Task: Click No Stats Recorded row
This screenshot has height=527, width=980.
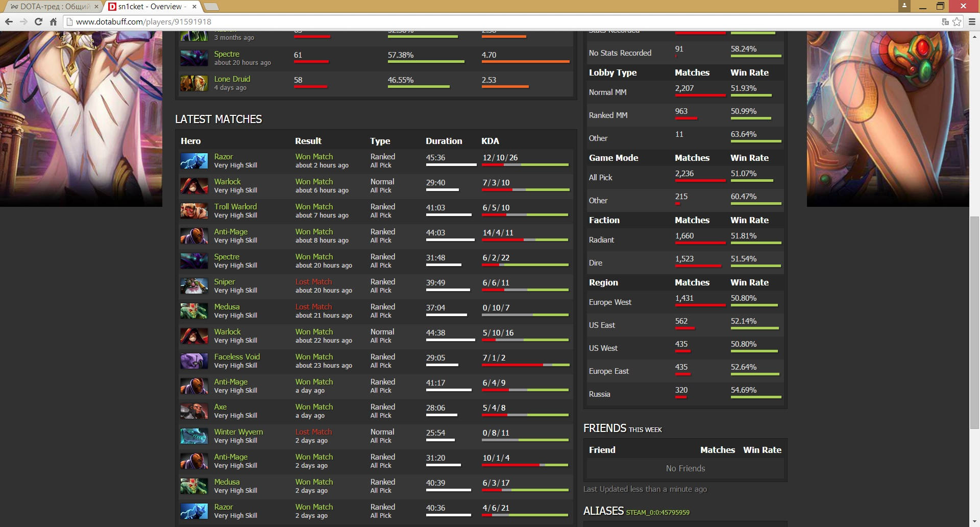Action: click(685, 53)
